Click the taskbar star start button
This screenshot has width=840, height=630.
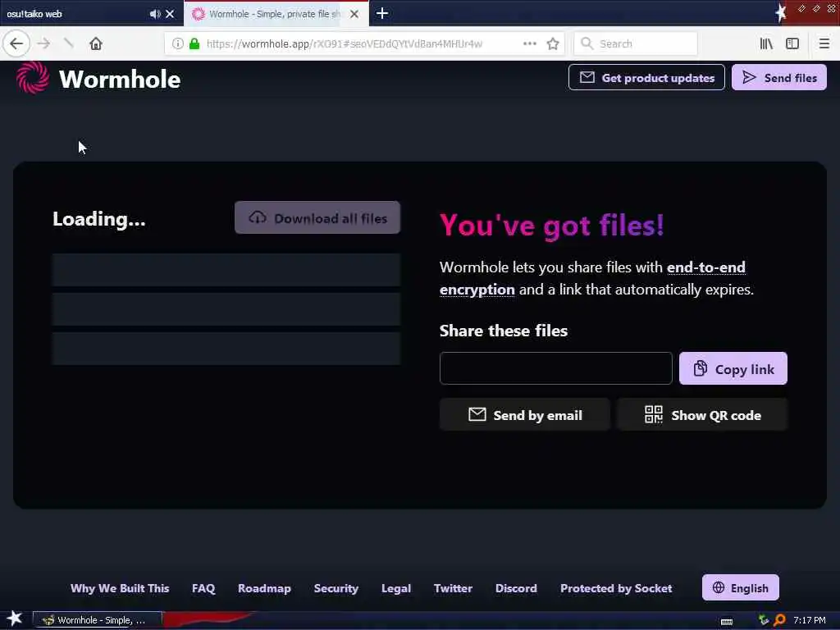pyautogui.click(x=14, y=619)
